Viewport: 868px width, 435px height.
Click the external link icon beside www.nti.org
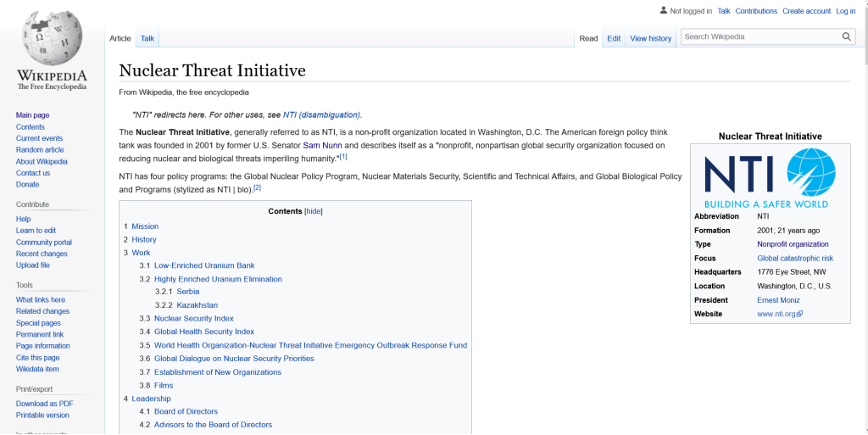pyautogui.click(x=800, y=314)
